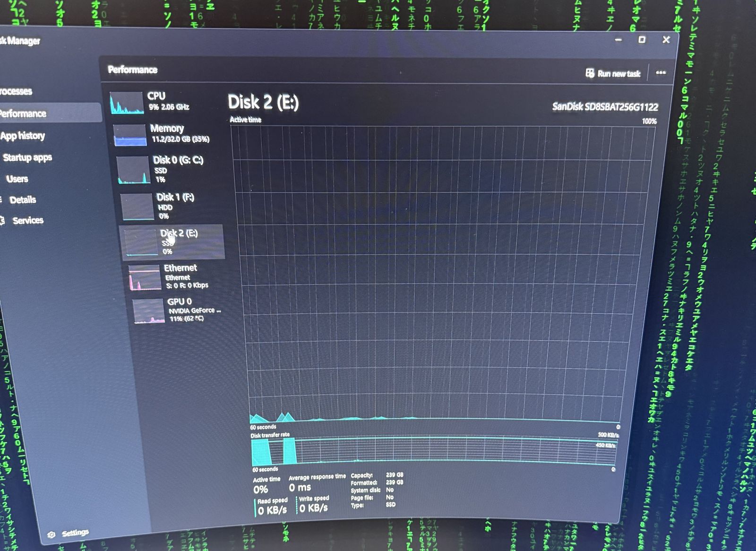The height and width of the screenshot is (551, 756).
Task: Select the "SanDisk SD8SBAT256G1122" model text
Action: pos(605,107)
